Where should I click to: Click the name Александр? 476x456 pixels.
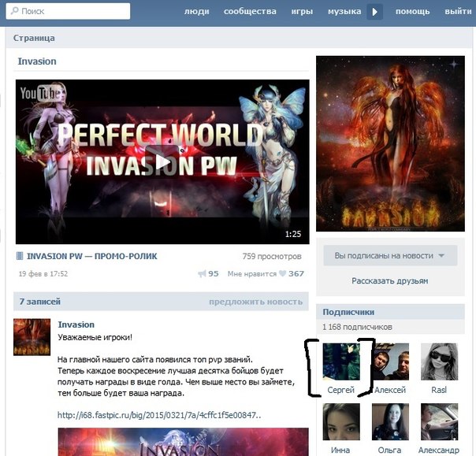pyautogui.click(x=439, y=450)
